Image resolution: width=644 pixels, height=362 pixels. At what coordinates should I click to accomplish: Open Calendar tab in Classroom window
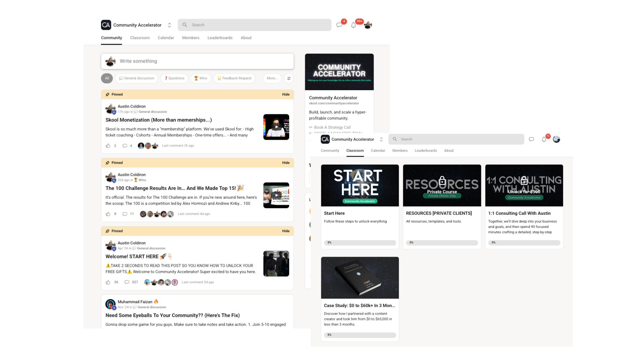[378, 151]
